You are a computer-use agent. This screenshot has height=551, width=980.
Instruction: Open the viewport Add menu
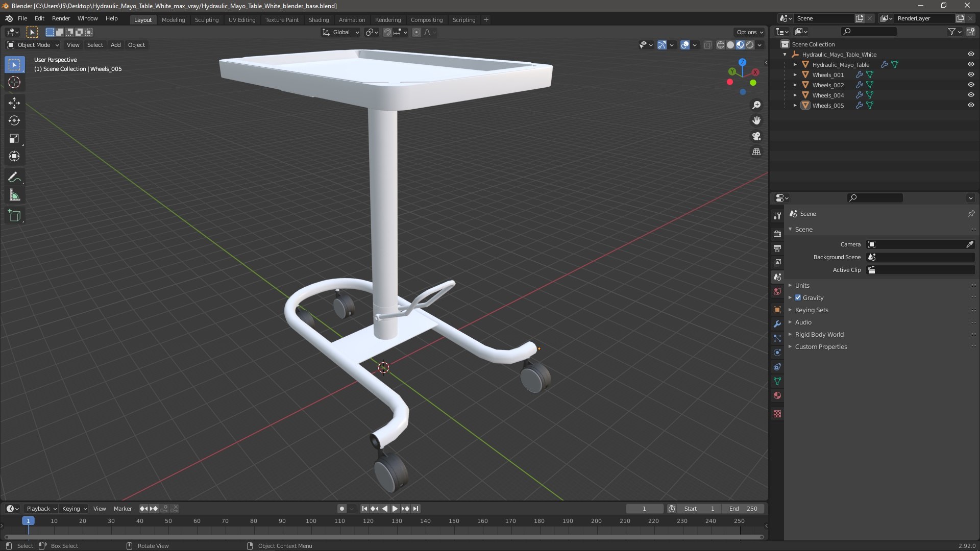pos(116,45)
